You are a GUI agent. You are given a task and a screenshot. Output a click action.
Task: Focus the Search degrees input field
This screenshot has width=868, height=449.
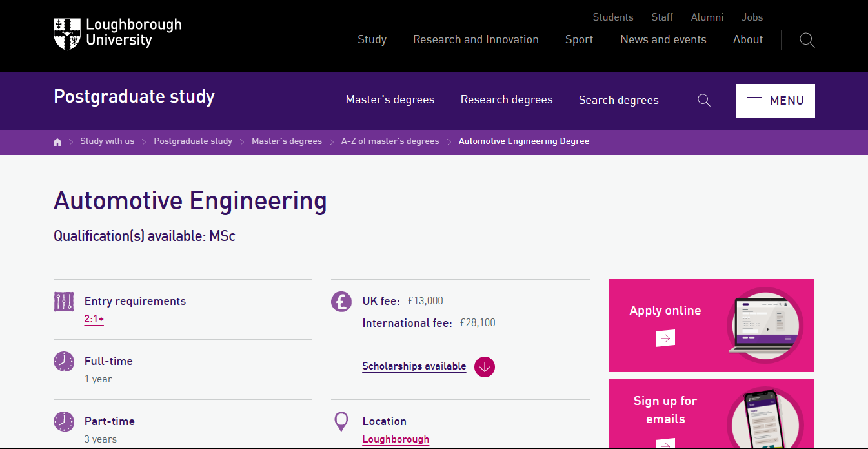[632, 100]
